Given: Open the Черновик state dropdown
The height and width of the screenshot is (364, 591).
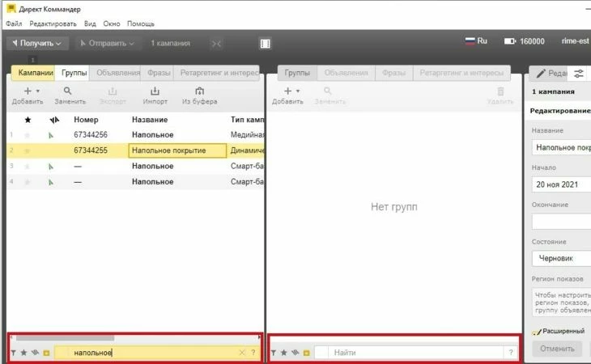Looking at the screenshot, I should tap(562, 259).
